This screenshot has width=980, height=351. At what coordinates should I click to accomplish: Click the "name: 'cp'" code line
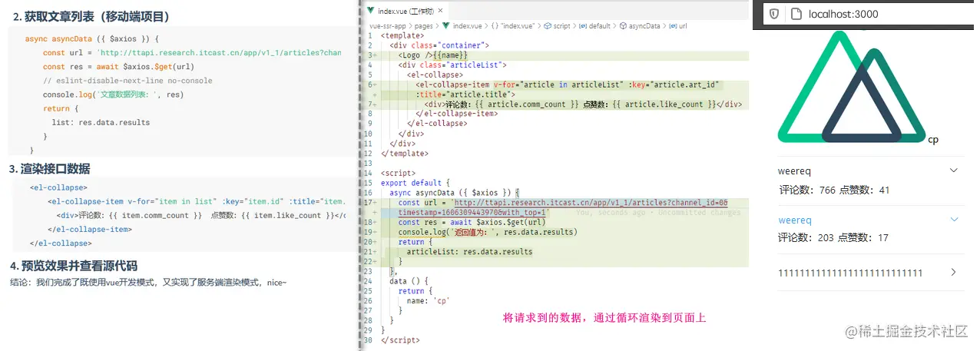pyautogui.click(x=428, y=301)
